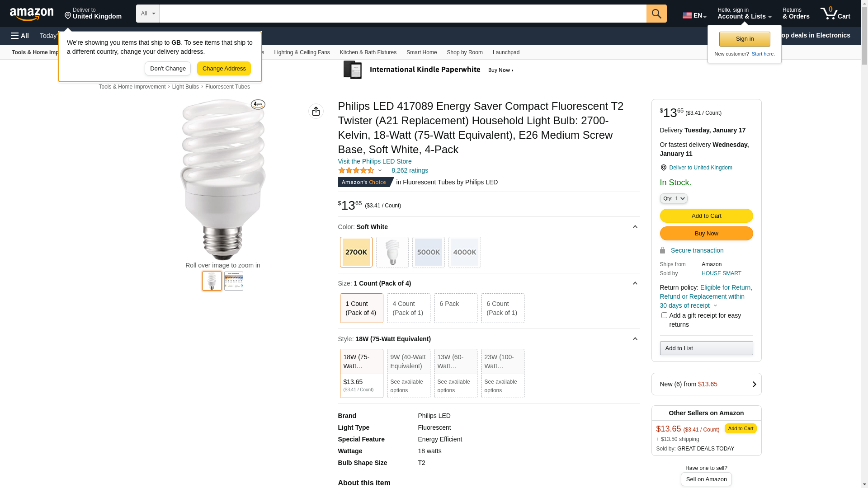Click the Deliver to United Kingdom location icon
The image size is (868, 488).
coord(663,168)
